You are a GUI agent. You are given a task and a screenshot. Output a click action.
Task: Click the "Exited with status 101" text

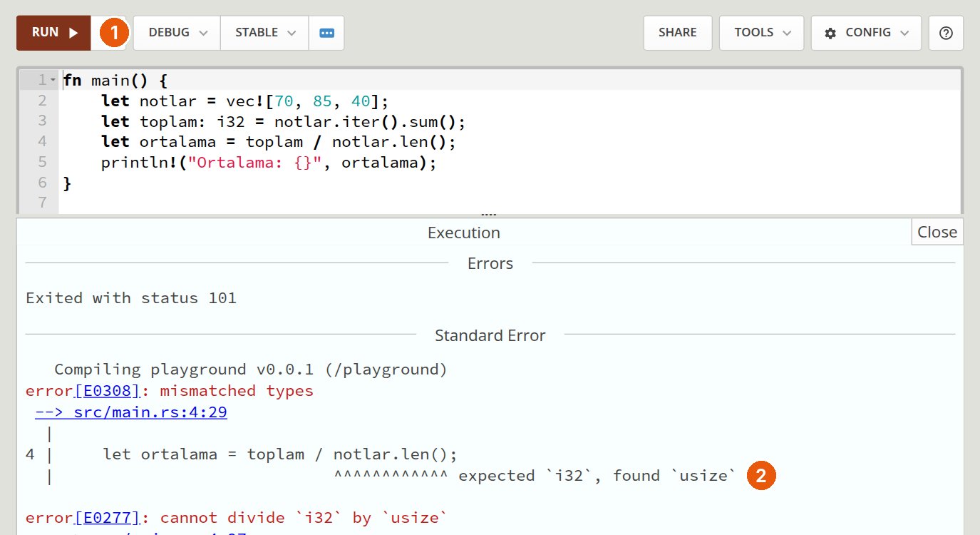point(131,298)
